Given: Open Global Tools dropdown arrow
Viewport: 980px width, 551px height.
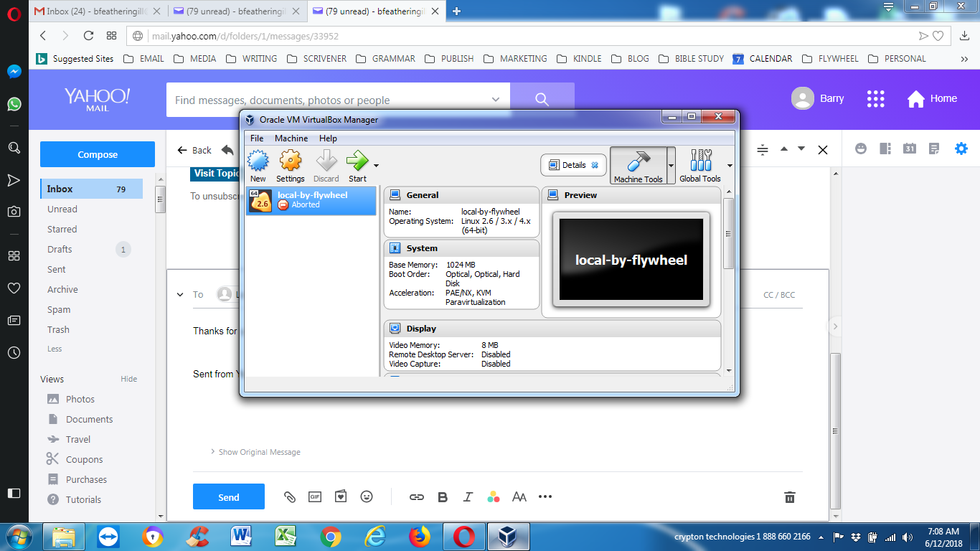Looking at the screenshot, I should pyautogui.click(x=730, y=166).
